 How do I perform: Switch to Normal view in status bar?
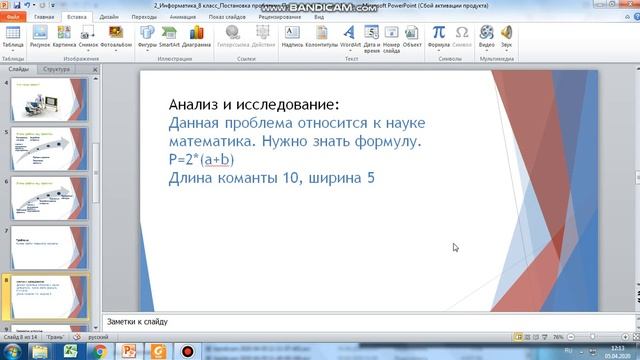pyautogui.click(x=518, y=337)
